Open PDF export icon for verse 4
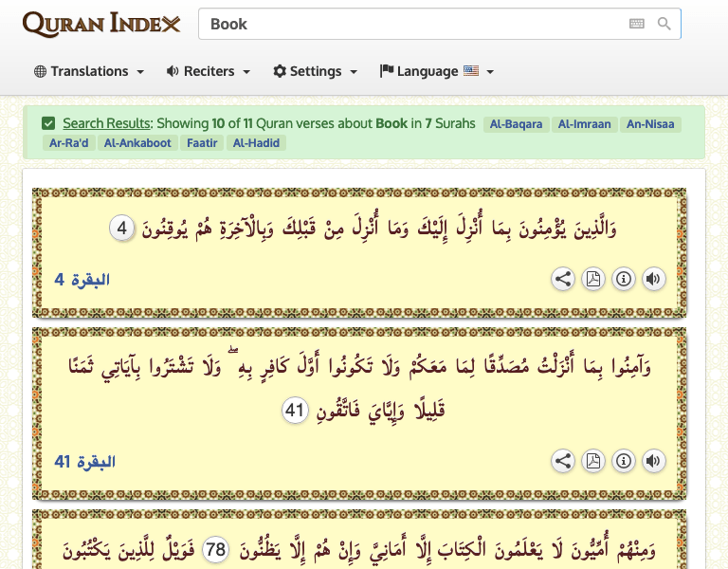The width and height of the screenshot is (728, 569). 592,279
